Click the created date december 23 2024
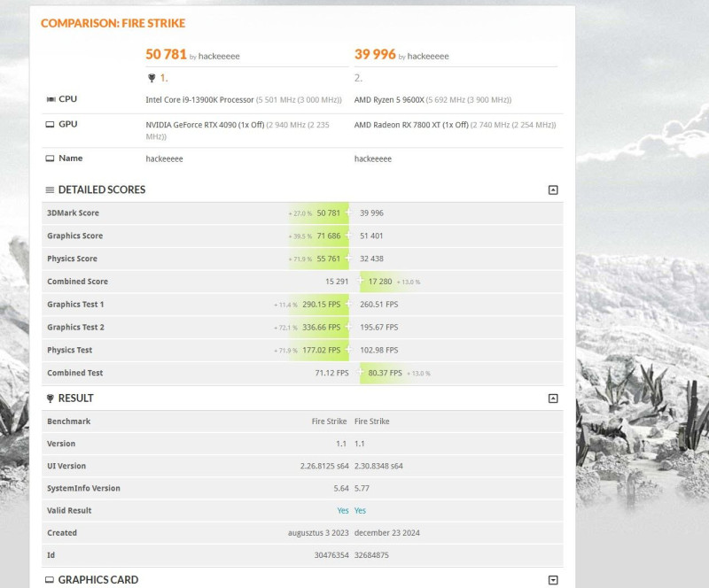Screen dimensions: 709x588 (387, 533)
